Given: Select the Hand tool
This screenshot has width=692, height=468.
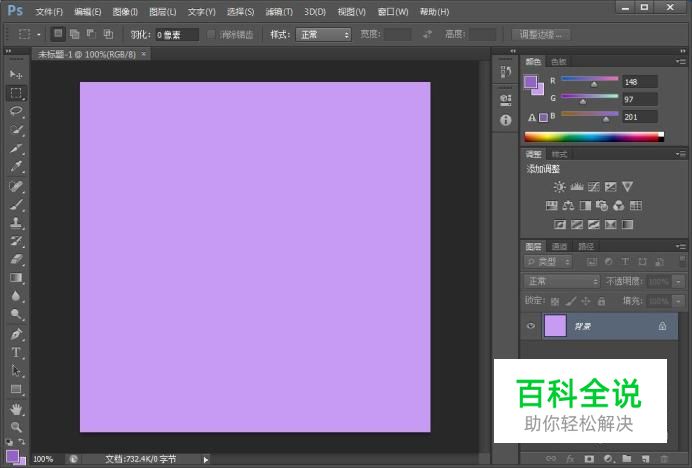Looking at the screenshot, I should click(16, 408).
